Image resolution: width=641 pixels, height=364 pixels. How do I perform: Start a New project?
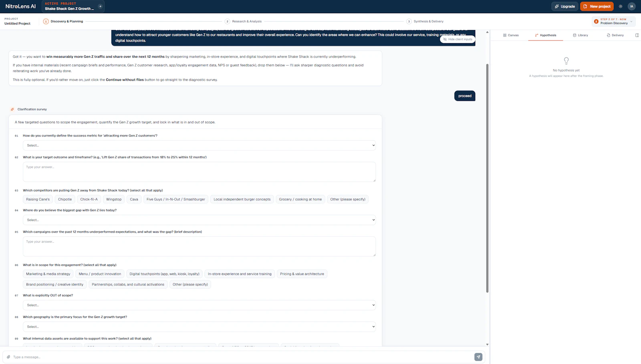coord(597,6)
